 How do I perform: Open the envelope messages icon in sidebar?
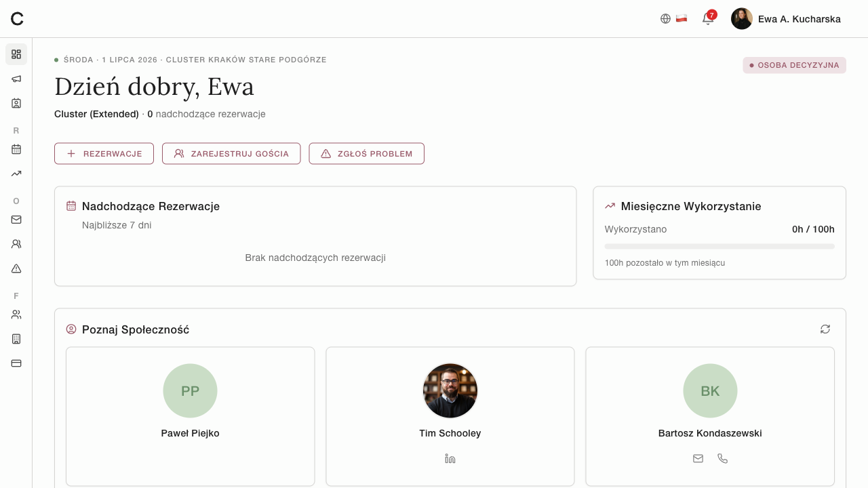click(x=16, y=220)
